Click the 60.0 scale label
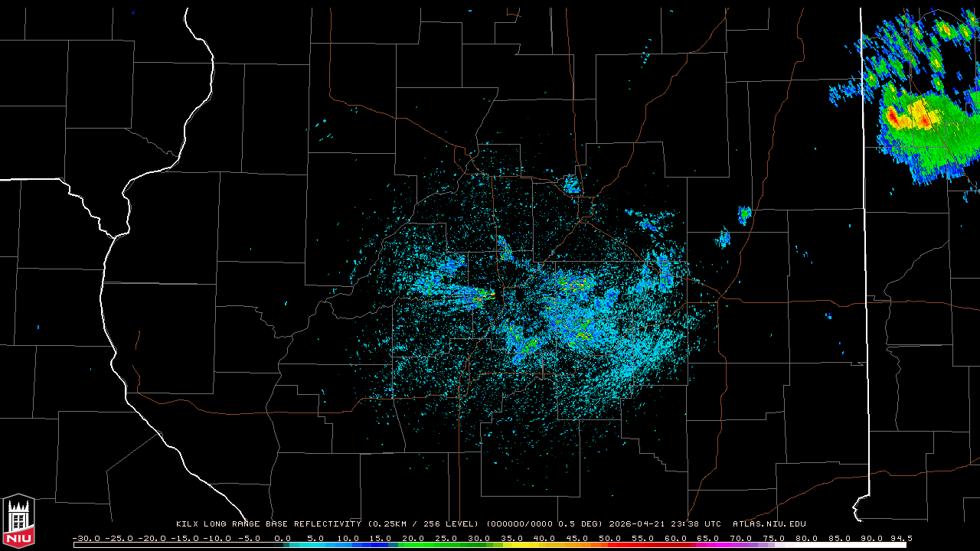Screen dimensions: 980x551 pyautogui.click(x=678, y=538)
